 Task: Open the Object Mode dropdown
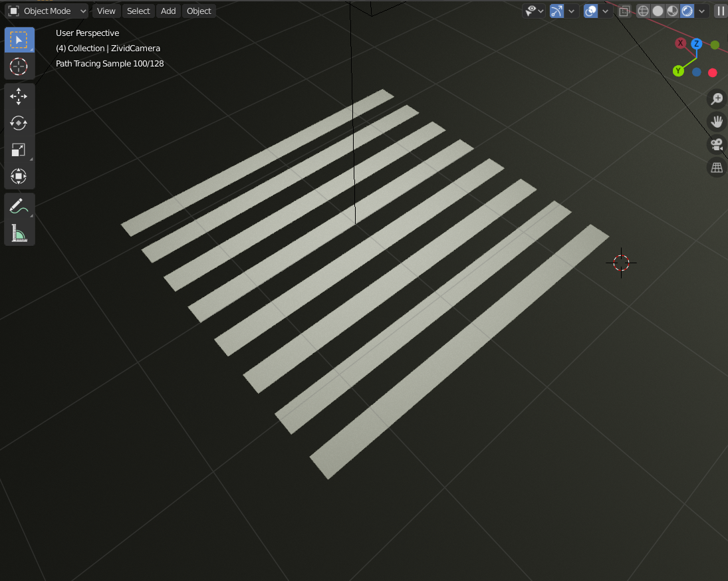click(45, 11)
